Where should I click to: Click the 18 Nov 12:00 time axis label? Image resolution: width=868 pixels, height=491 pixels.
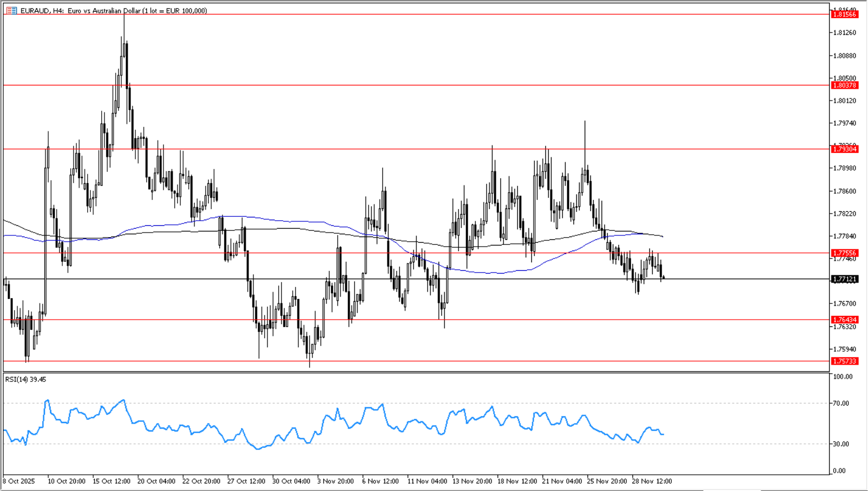[517, 481]
